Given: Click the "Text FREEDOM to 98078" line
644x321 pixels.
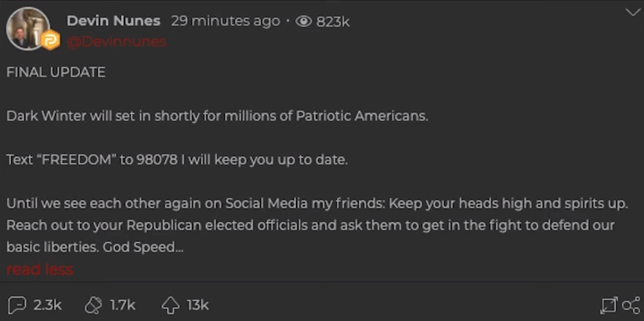Looking at the screenshot, I should [177, 160].
